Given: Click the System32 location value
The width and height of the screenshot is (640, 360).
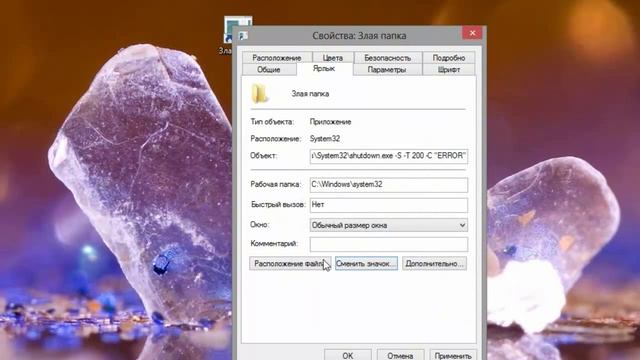Looking at the screenshot, I should (324, 139).
